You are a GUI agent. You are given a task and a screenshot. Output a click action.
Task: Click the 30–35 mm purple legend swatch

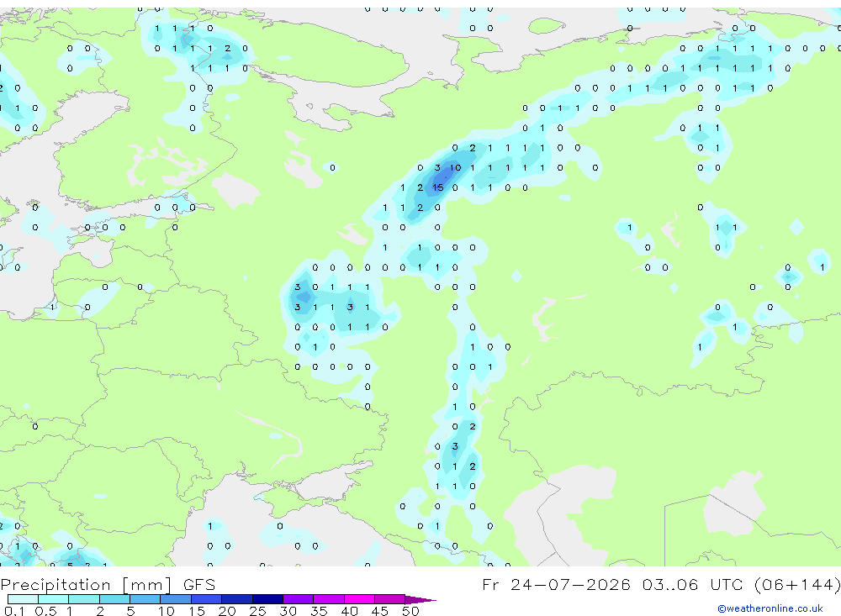299,599
